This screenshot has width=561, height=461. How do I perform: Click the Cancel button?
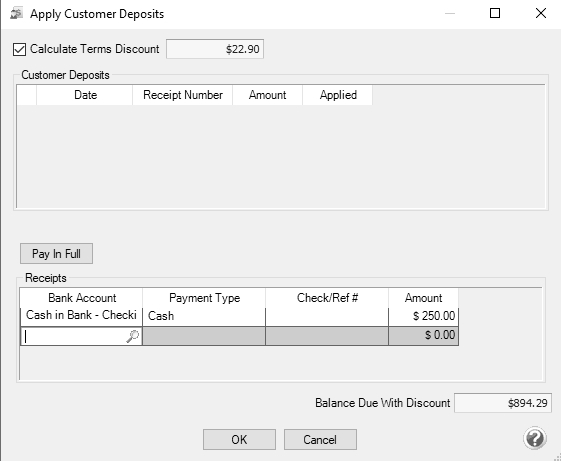[x=320, y=439]
